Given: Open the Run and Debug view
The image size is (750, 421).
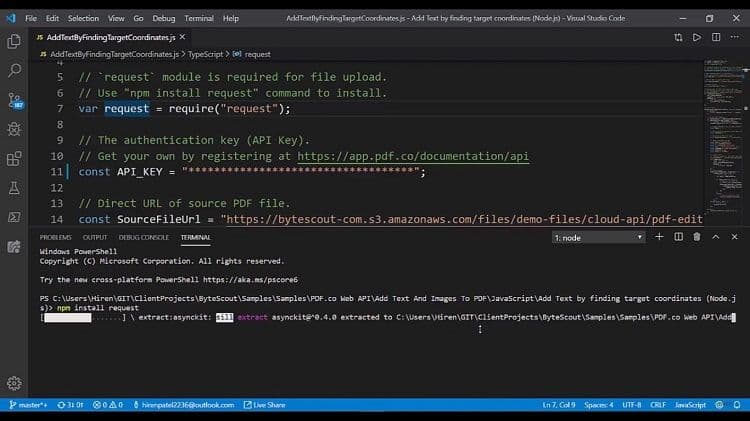Looking at the screenshot, I should (x=14, y=129).
